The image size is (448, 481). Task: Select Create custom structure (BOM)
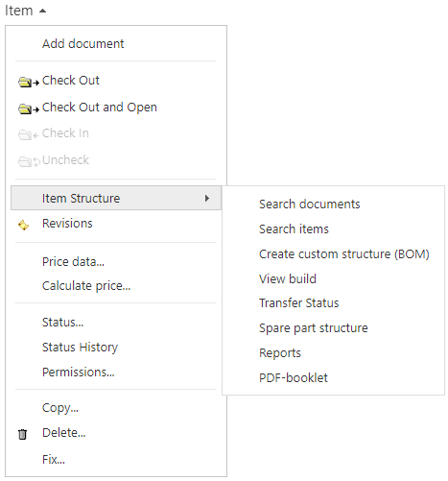point(344,254)
